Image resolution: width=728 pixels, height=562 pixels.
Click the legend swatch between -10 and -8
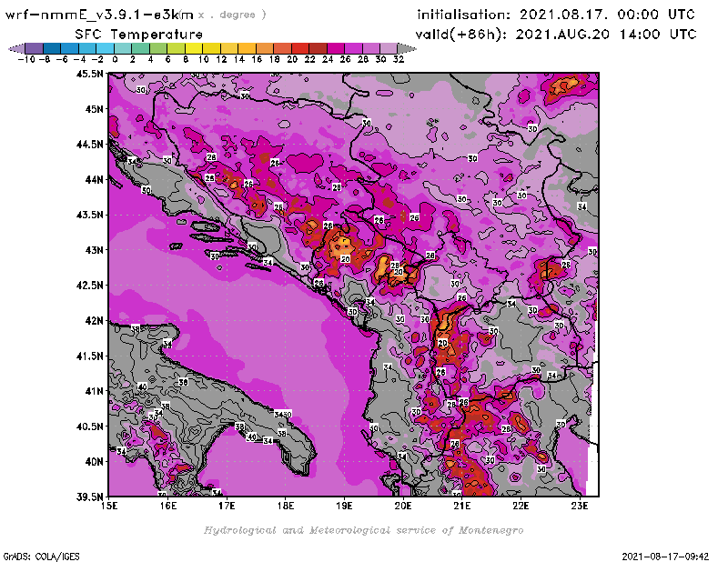click(x=35, y=49)
